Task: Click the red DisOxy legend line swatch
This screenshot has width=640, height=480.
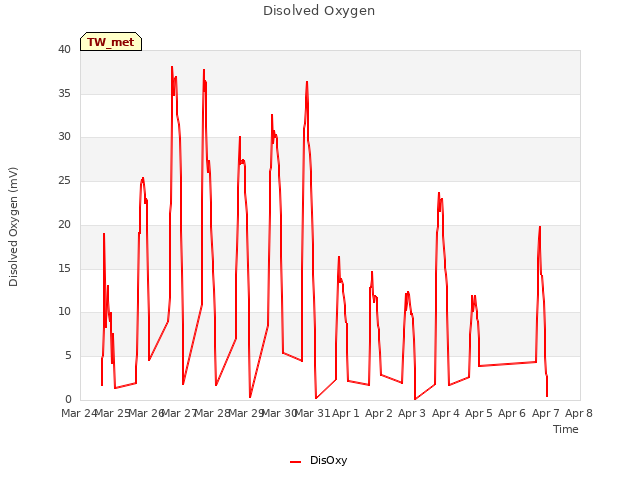Action: click(x=295, y=462)
